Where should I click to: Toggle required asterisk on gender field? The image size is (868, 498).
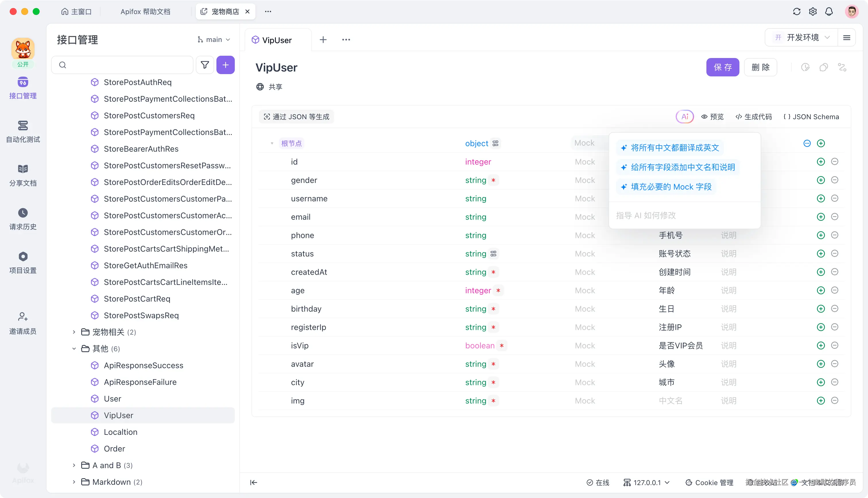493,180
